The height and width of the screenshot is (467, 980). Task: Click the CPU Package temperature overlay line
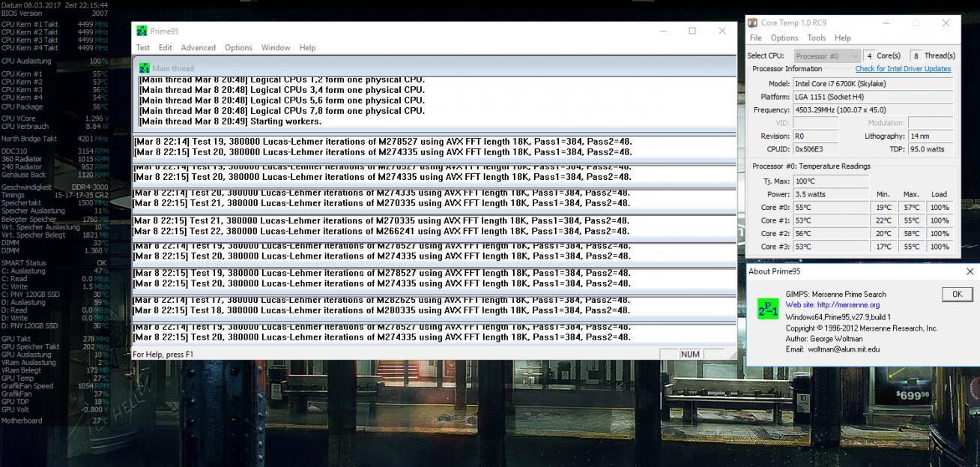(x=55, y=106)
